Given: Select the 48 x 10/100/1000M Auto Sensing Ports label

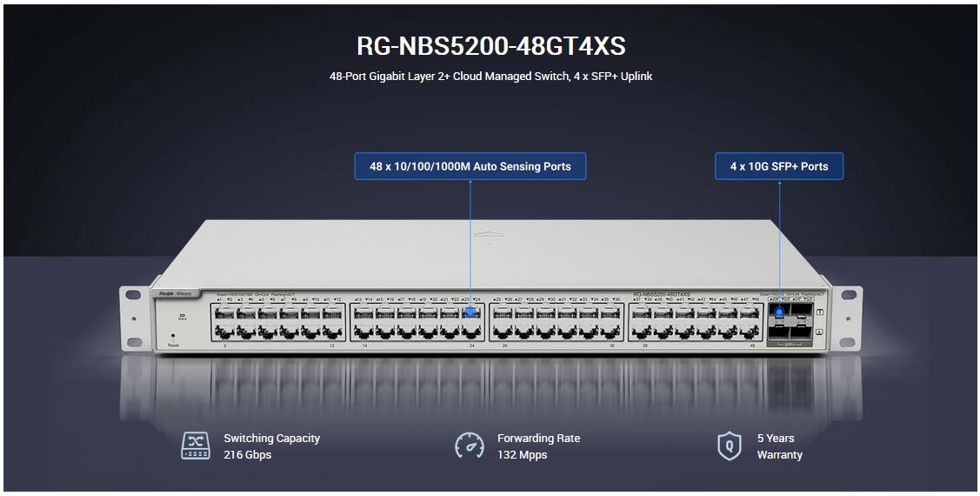Looking at the screenshot, I should click(470, 166).
